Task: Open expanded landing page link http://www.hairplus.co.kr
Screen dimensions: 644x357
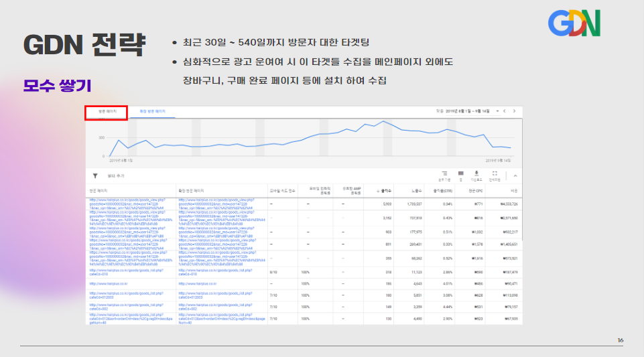Action: tap(198, 284)
